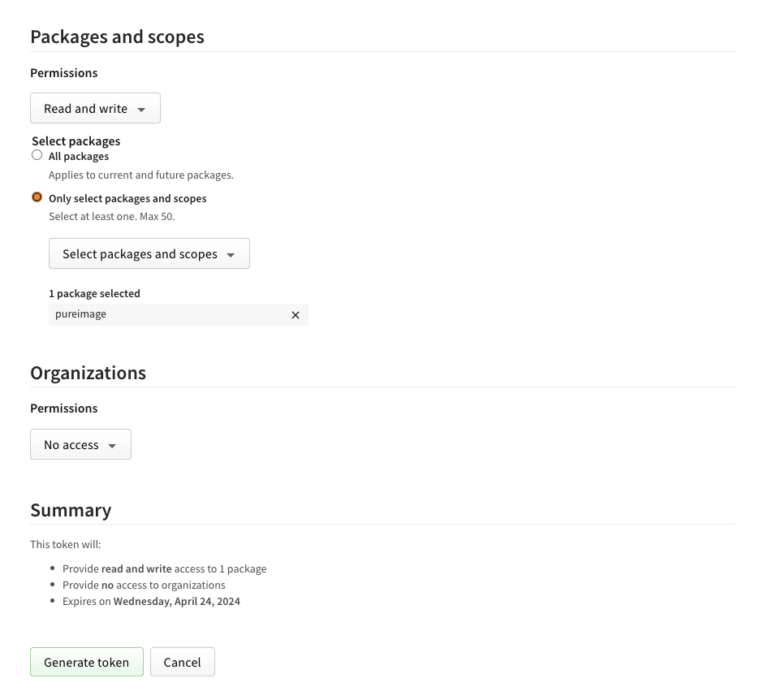Click the Cancel button

pos(182,662)
